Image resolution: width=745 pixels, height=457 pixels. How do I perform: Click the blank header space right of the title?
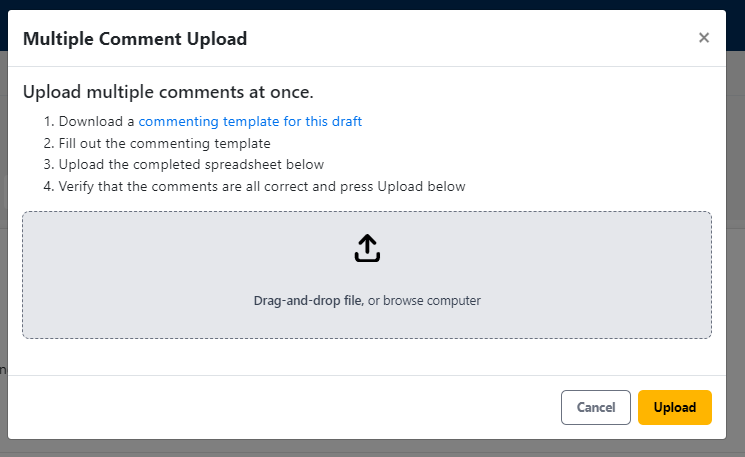[x=470, y=38]
